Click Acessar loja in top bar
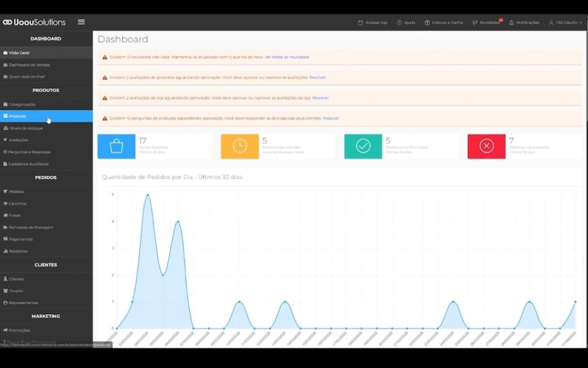The height and width of the screenshot is (368, 588). point(372,23)
